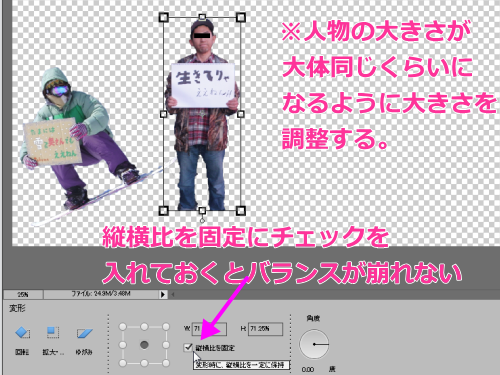Click the bottom-left transform corner handle

pos(163,211)
